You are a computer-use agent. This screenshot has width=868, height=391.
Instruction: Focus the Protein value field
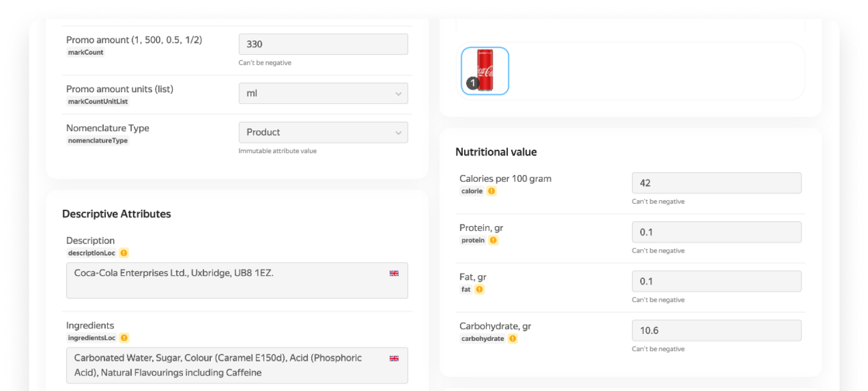click(x=716, y=232)
